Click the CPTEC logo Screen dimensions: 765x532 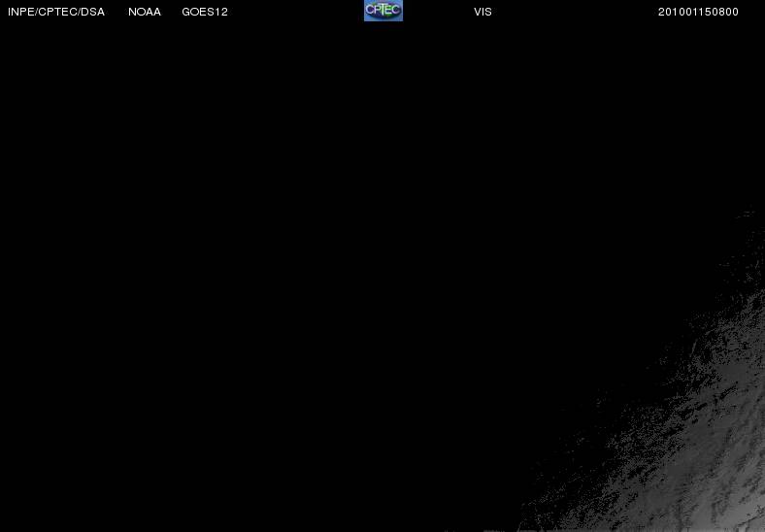click(383, 11)
